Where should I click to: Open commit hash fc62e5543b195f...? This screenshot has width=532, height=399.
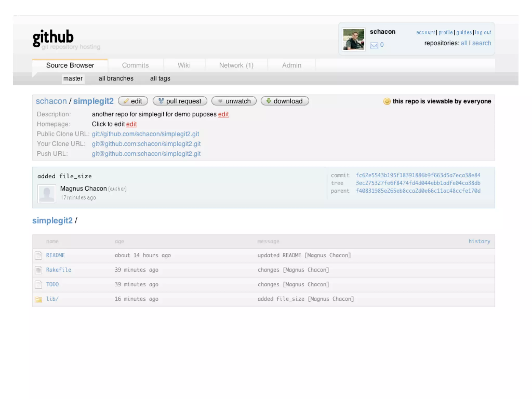point(418,175)
